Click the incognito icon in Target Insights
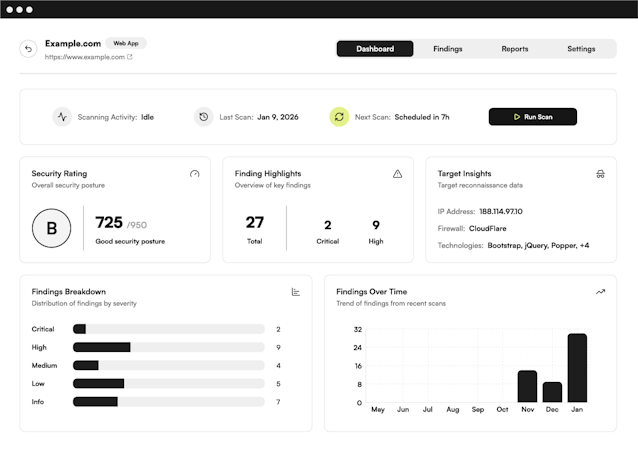The height and width of the screenshot is (450, 638). tap(600, 174)
